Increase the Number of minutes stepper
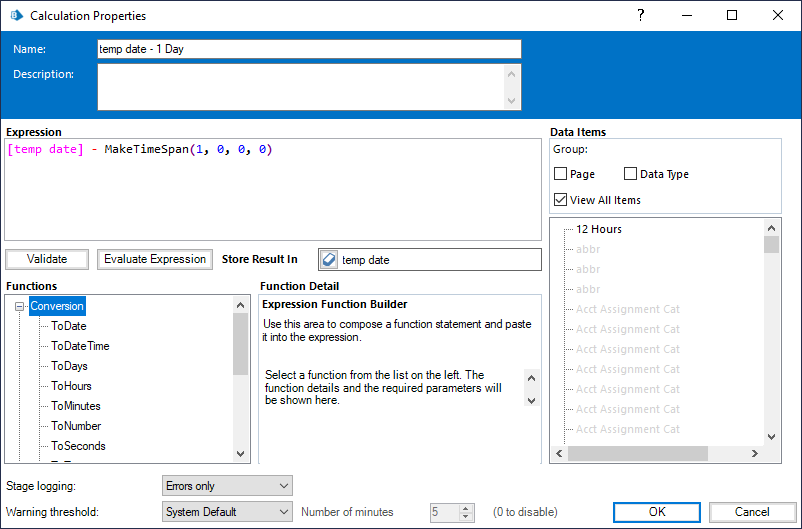The image size is (802, 529). point(465,508)
